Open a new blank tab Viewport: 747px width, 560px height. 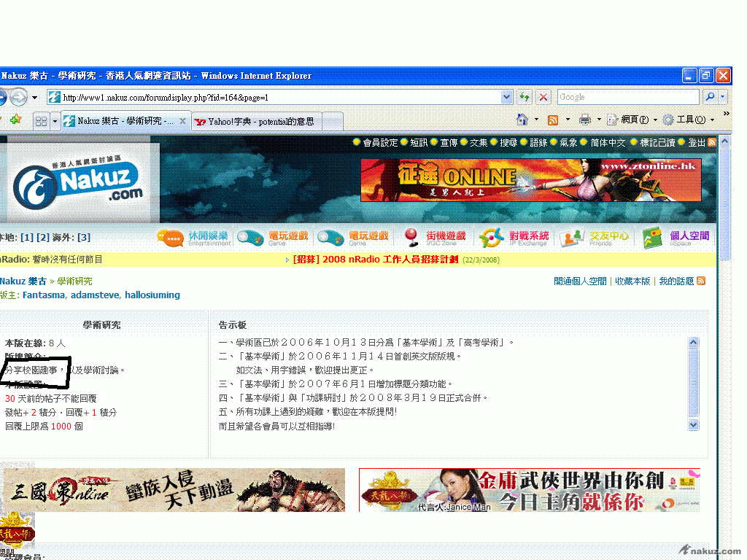click(x=333, y=122)
